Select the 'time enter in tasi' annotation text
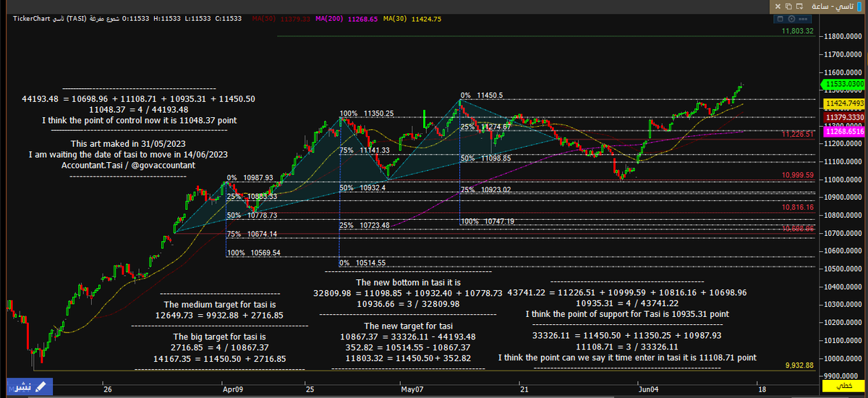 click(627, 357)
